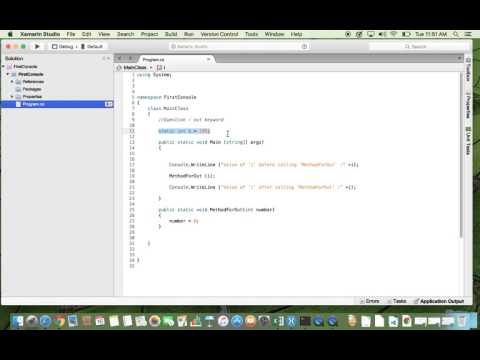The width and height of the screenshot is (480, 360).
Task: Close the Program.cs editor tab
Action: [209, 59]
